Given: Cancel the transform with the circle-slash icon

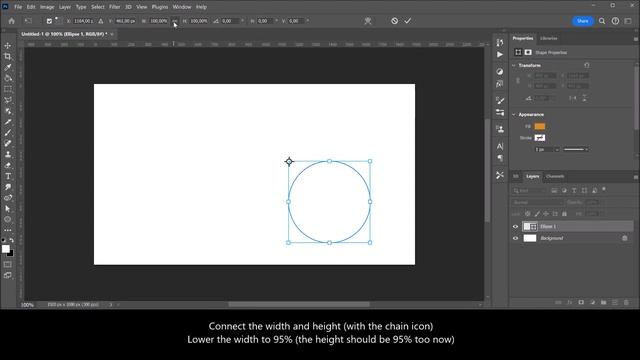Looking at the screenshot, I should (x=394, y=21).
